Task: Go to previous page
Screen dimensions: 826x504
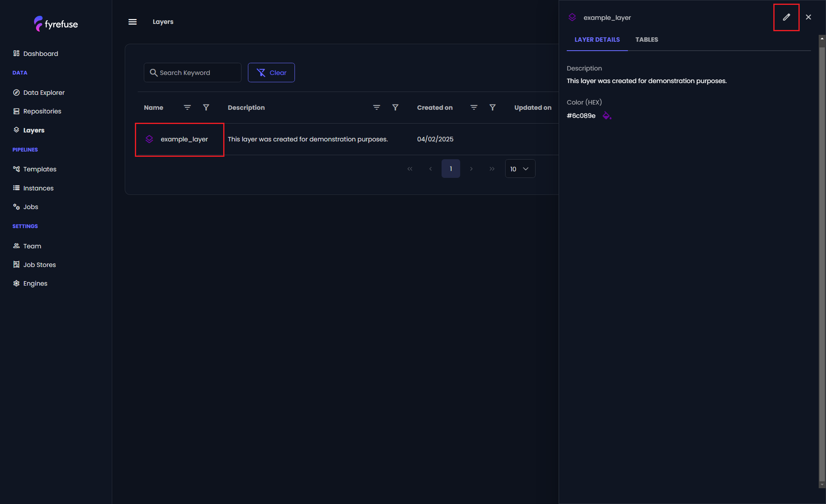Action: [430, 169]
